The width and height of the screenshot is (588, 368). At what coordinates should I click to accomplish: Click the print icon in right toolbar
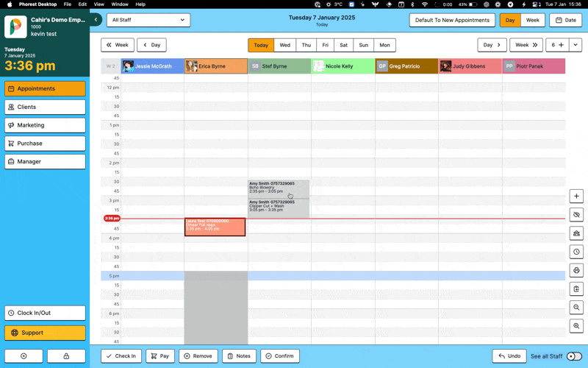click(x=576, y=270)
